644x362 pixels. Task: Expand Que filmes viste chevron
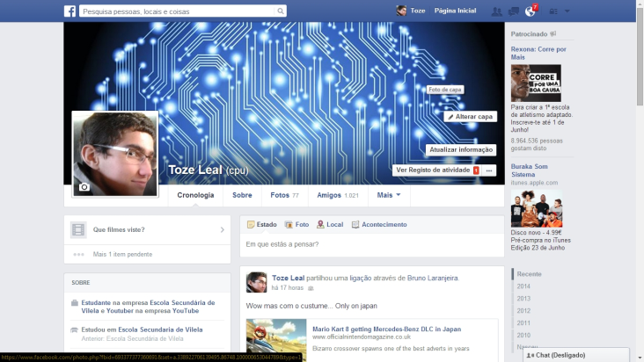coord(223,229)
